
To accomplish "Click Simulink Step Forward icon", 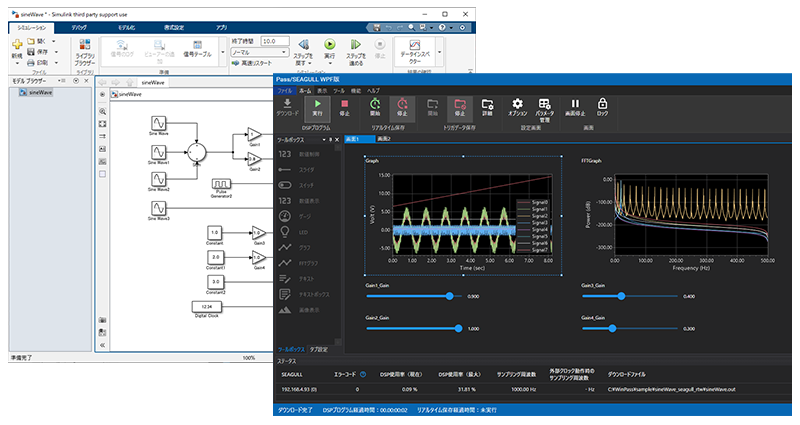I will point(356,44).
